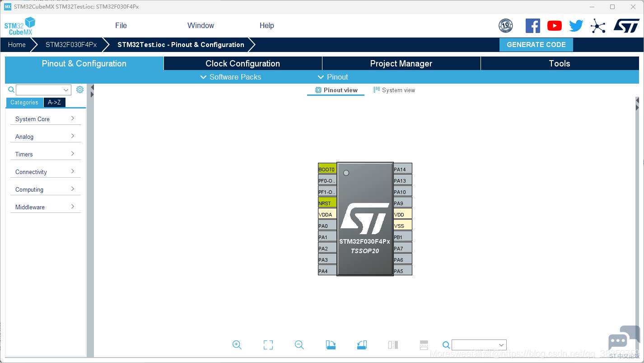Image resolution: width=644 pixels, height=363 pixels.
Task: Select the NRST pin on the chip
Action: [x=327, y=203]
